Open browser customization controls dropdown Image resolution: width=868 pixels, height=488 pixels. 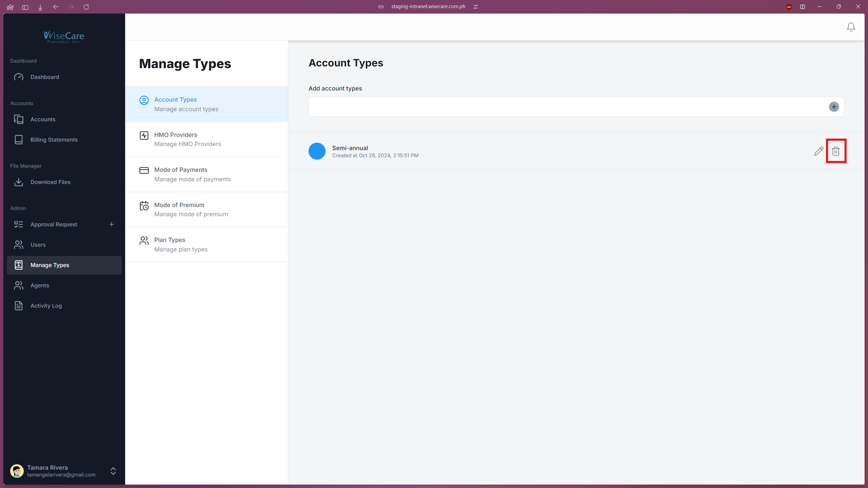click(475, 6)
